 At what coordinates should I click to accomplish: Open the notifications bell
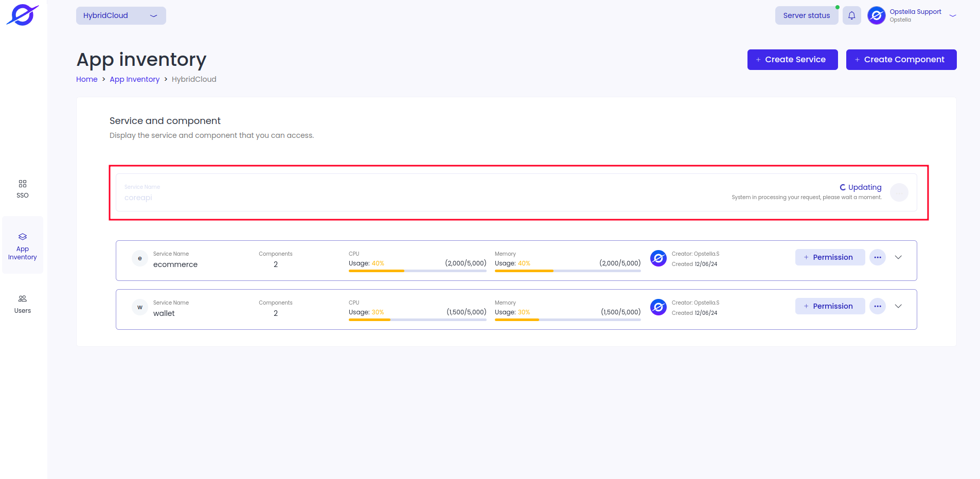[851, 15]
